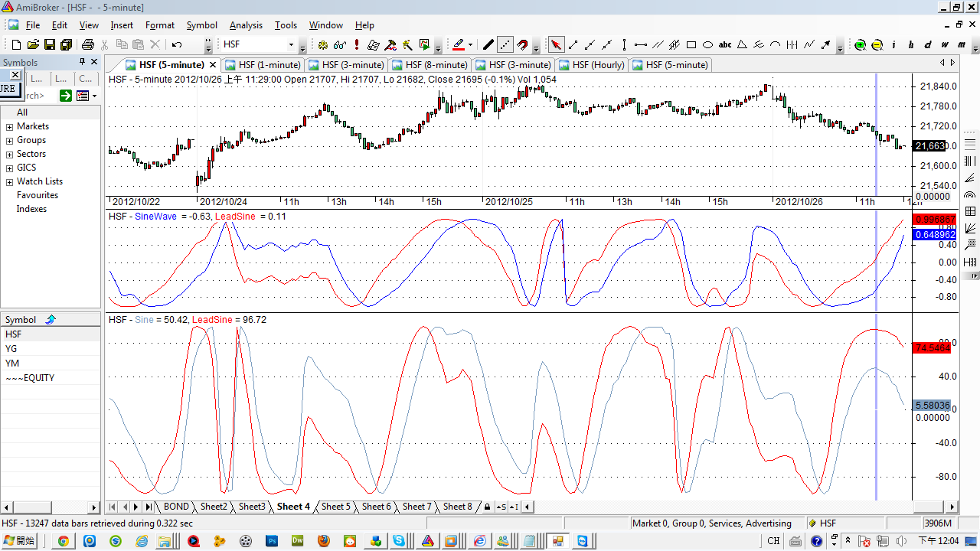Click the Print toolbar icon
This screenshot has width=980, height=551.
pyautogui.click(x=88, y=45)
